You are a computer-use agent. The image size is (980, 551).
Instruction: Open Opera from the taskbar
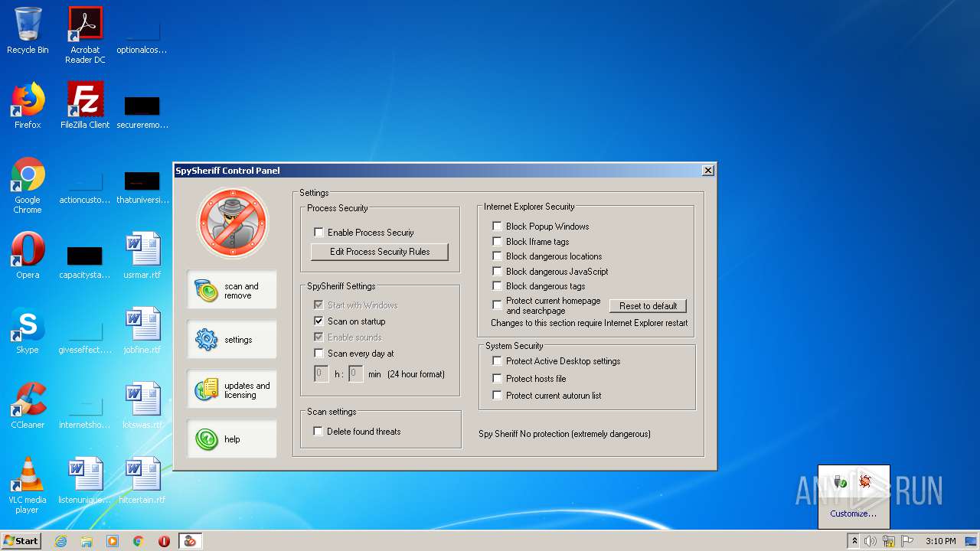tap(164, 541)
